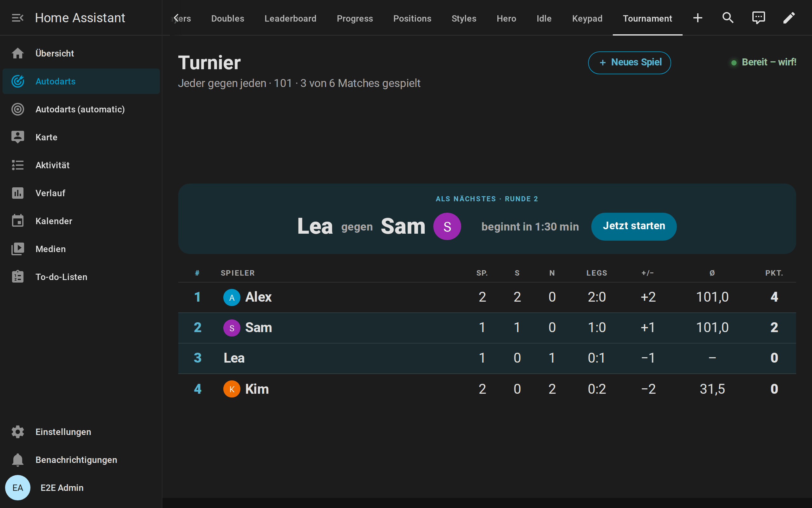Switch to the Doubles tab
Viewport: 812px width, 508px height.
click(227, 18)
